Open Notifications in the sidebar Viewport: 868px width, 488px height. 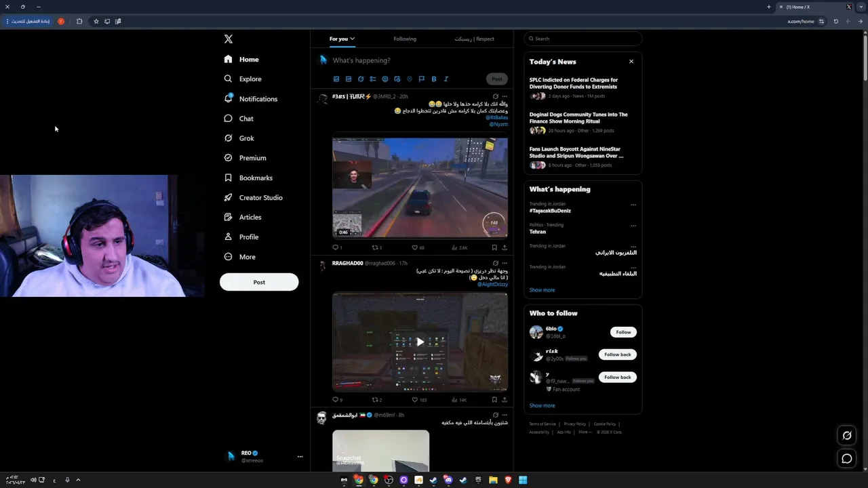[251, 99]
